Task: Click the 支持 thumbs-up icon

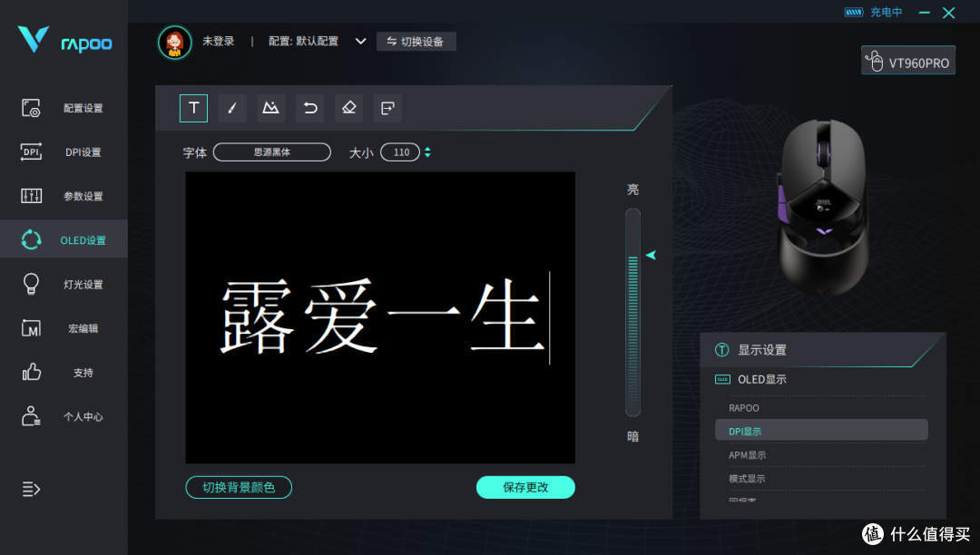Action: click(x=31, y=372)
